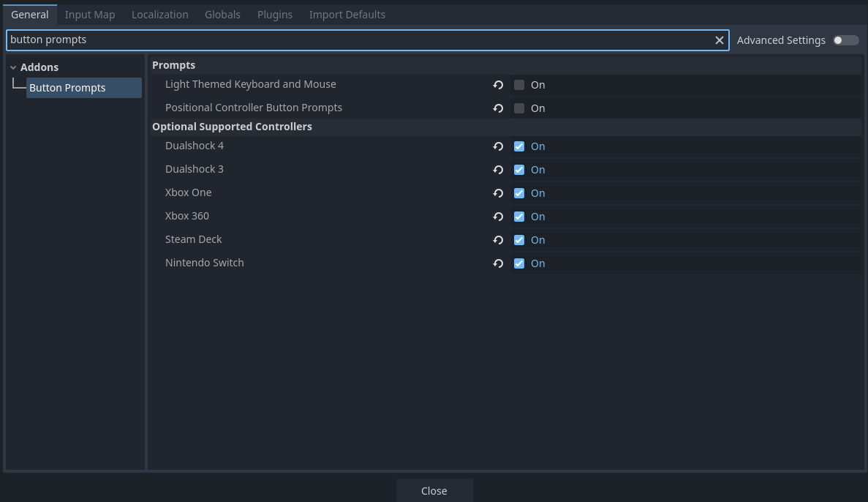The image size is (868, 502).
Task: Clear the search field with the X icon
Action: coord(719,40)
